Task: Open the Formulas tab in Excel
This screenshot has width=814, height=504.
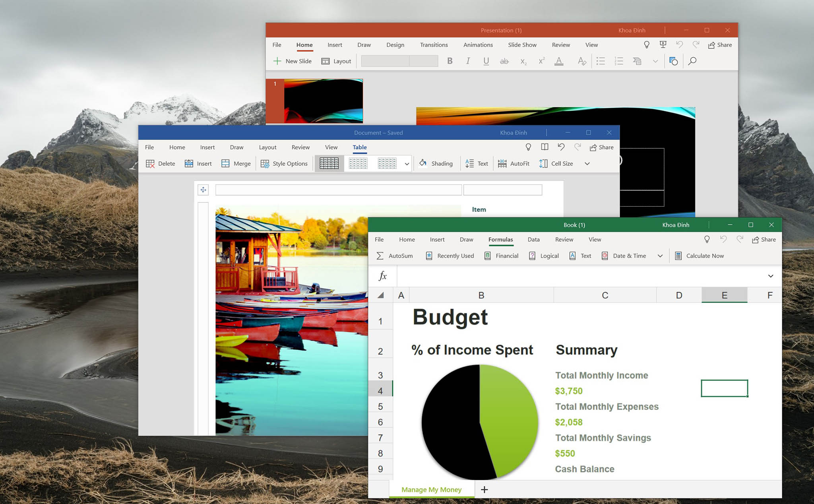Action: click(x=501, y=239)
